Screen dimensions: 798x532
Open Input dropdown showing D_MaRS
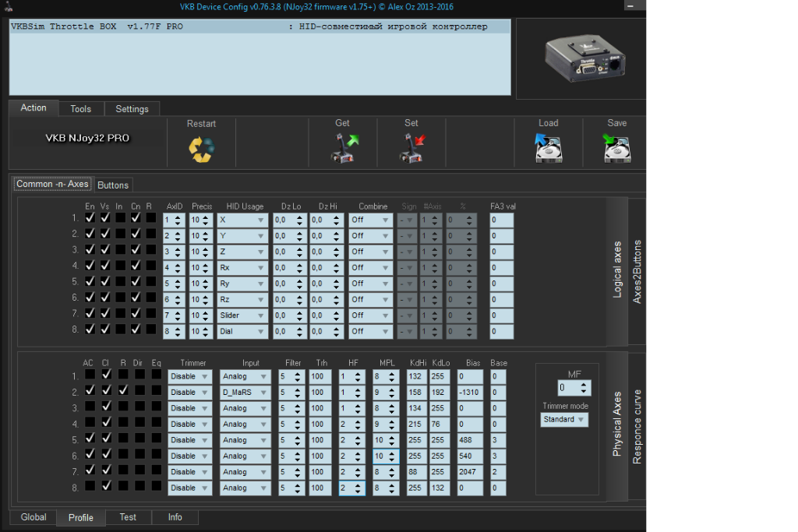(245, 393)
